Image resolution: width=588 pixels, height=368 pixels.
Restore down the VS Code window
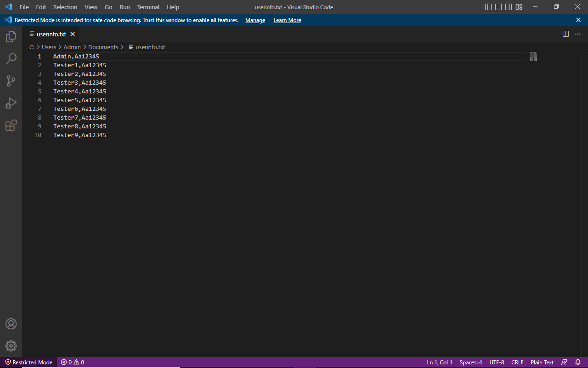coord(556,7)
